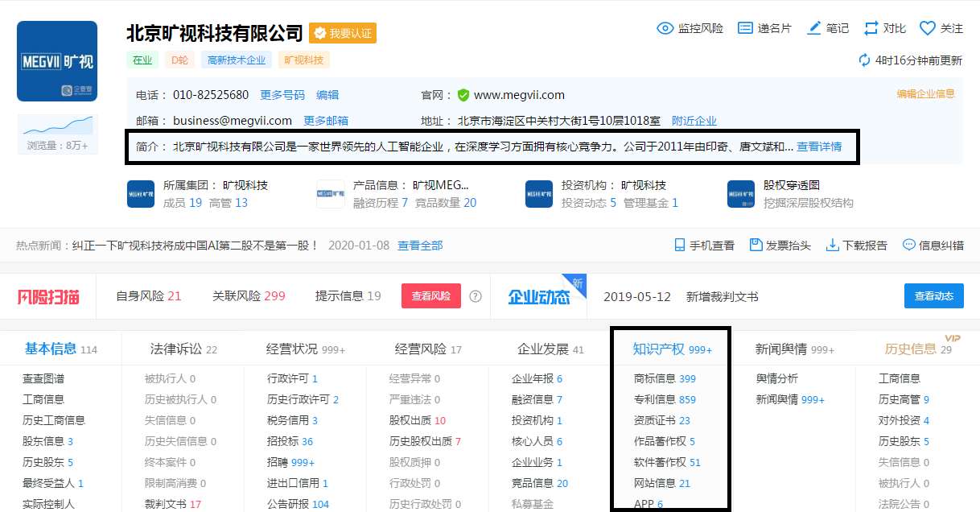Click the 信息纠错 chat icon
Image resolution: width=980 pixels, height=512 pixels.
tap(909, 245)
